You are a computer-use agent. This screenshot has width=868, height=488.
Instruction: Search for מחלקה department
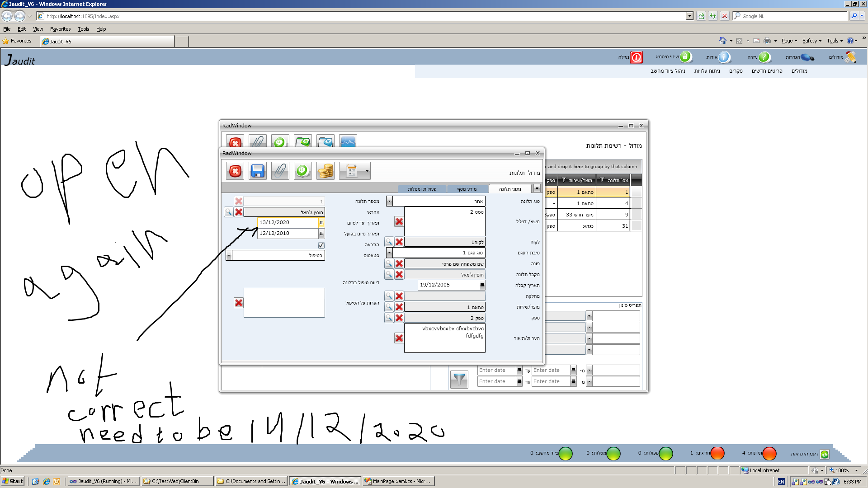389,296
